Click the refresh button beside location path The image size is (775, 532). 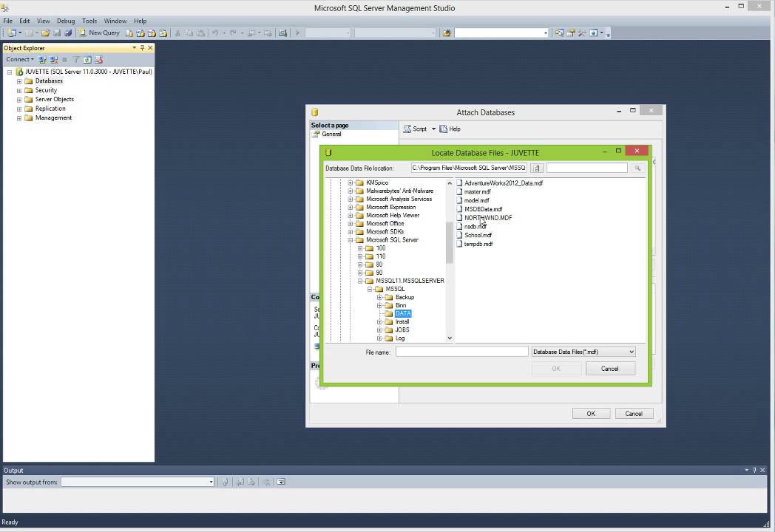click(x=536, y=168)
